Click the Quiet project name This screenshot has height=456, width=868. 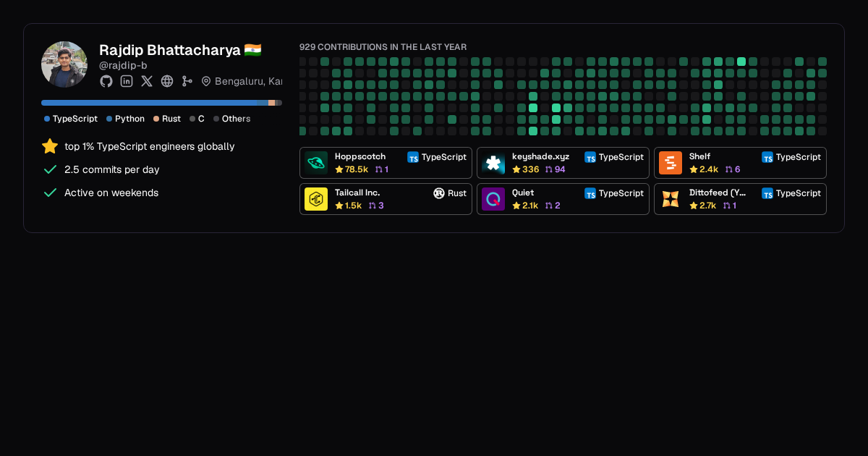pos(523,193)
